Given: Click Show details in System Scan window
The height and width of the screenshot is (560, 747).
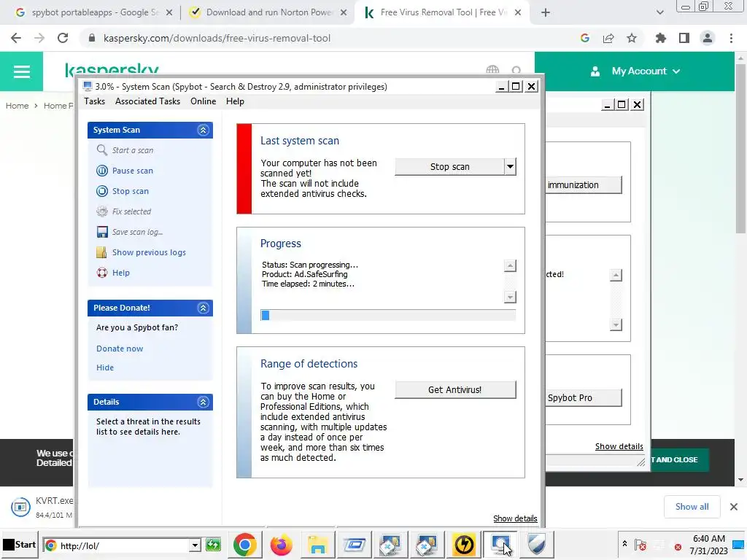Looking at the screenshot, I should click(515, 518).
